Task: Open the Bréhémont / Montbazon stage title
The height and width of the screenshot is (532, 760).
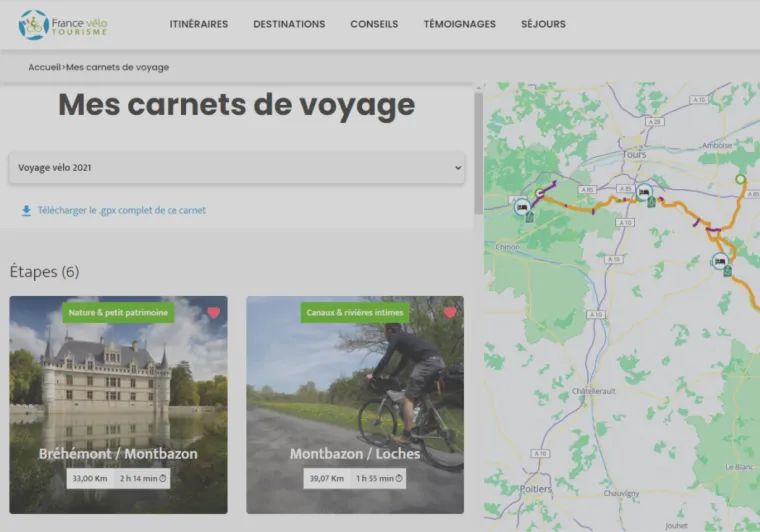Action: click(x=118, y=454)
